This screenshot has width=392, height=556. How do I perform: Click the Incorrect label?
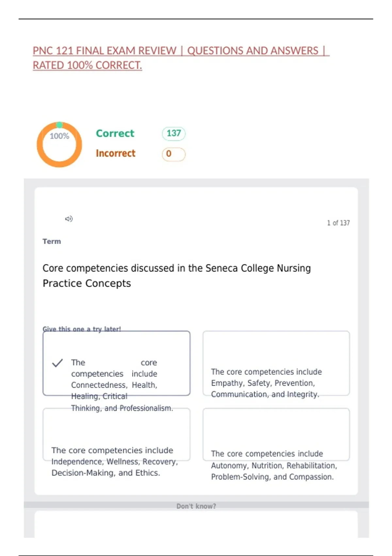116,153
